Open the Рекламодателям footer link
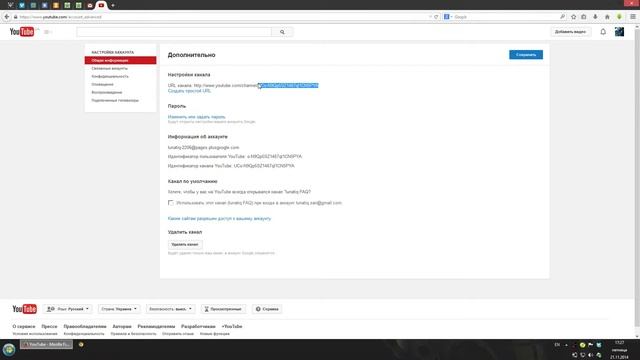Image resolution: width=640 pixels, height=360 pixels. (x=156, y=327)
